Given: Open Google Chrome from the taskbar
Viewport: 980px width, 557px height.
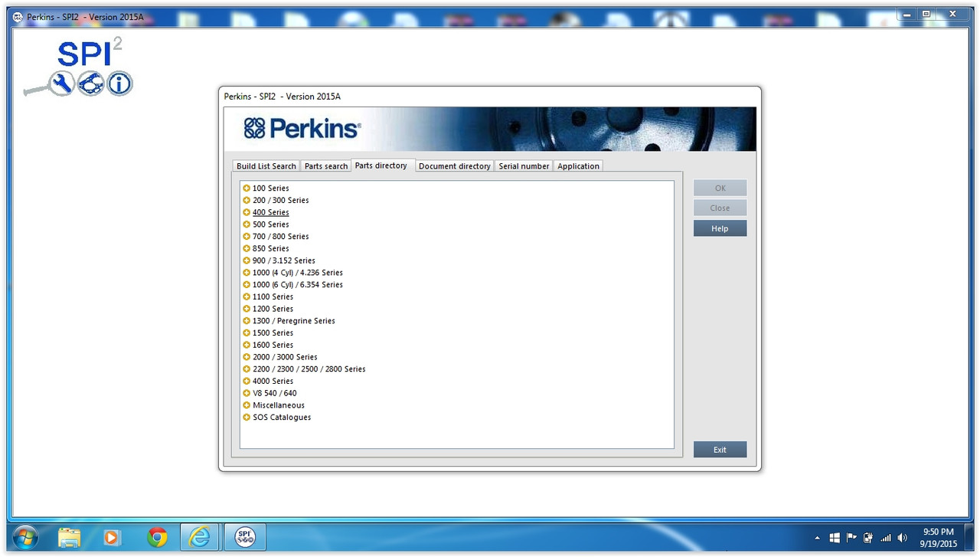Looking at the screenshot, I should click(x=157, y=537).
